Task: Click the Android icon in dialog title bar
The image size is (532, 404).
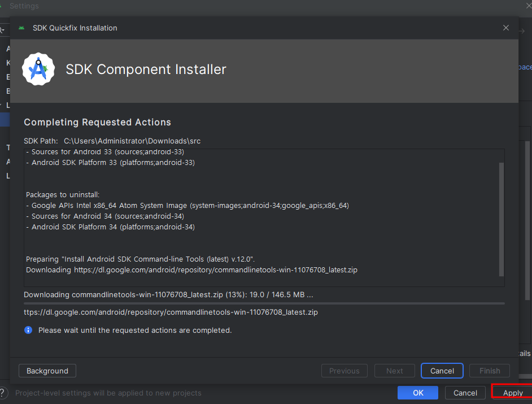Action: coord(21,28)
